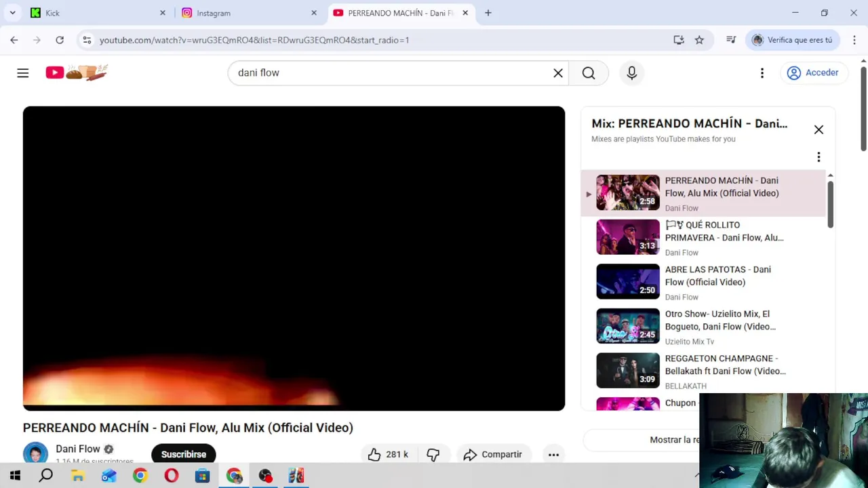868x488 pixels.
Task: Share the video with Compartir
Action: [492, 454]
